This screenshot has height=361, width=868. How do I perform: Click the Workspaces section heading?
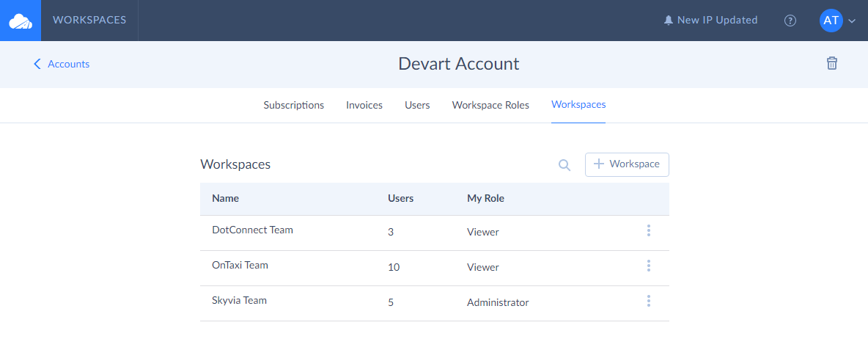point(235,164)
